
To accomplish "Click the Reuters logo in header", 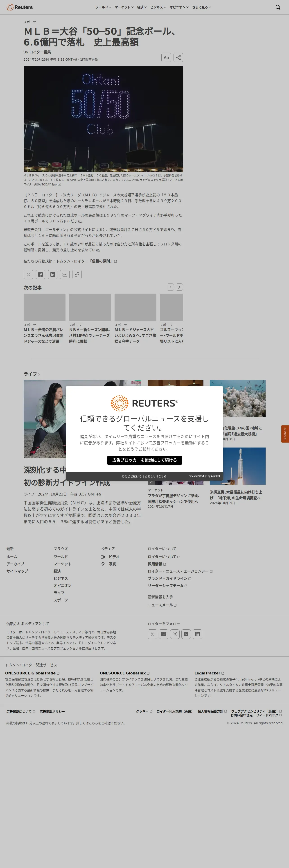I will pos(20,7).
